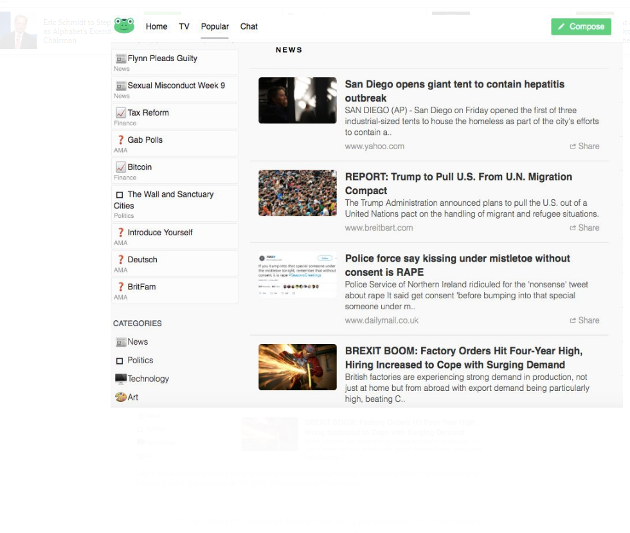Click the Brexit Boom article summary text
Viewport: 630px width, 533px height.
click(x=467, y=388)
